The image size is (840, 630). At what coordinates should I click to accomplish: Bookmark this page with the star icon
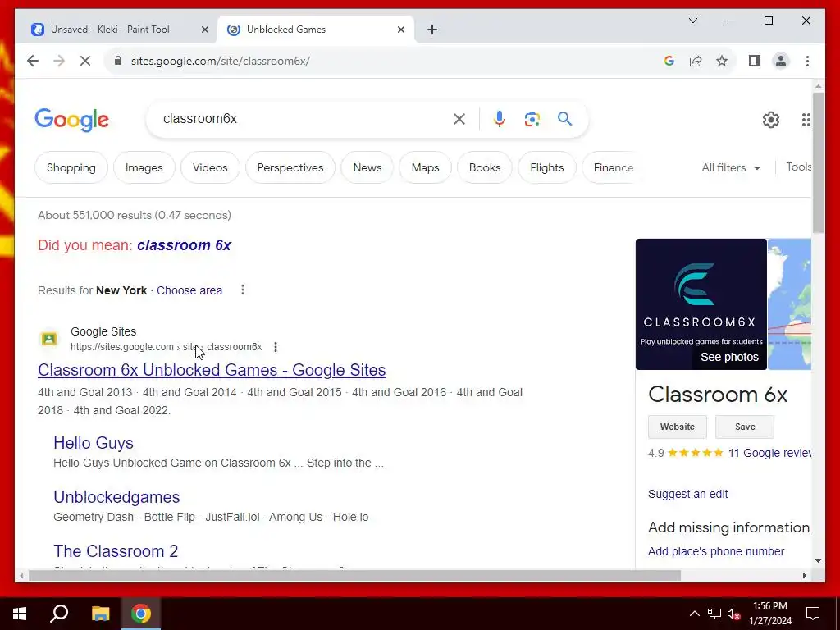pos(722,61)
